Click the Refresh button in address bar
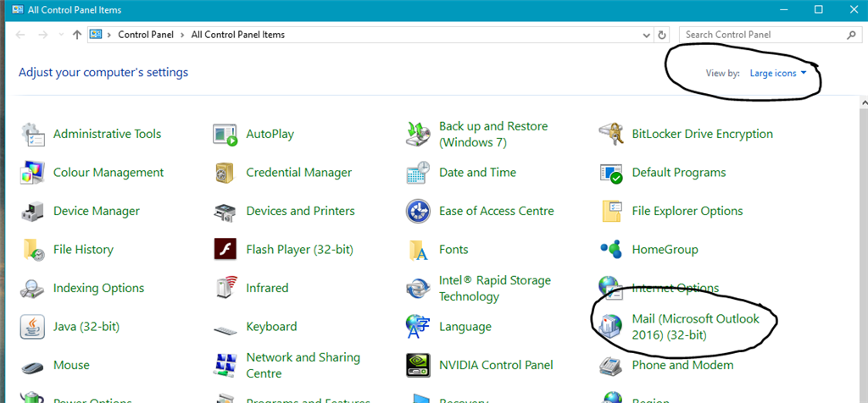868x403 pixels. coord(661,35)
